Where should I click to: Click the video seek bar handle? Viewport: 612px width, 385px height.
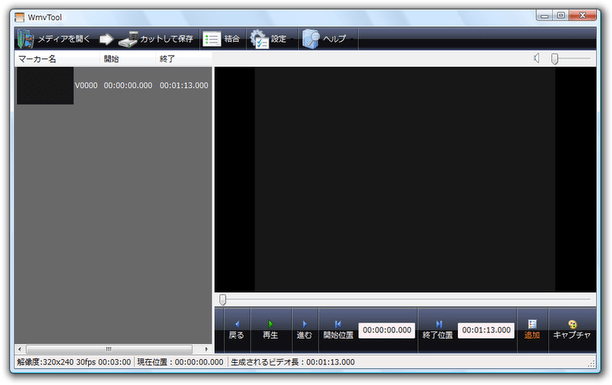[222, 299]
